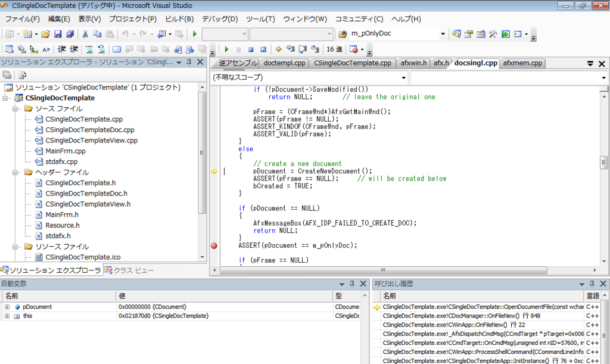This screenshot has height=364, width=610.
Task: Open the Toolbox icon (hammer and wrench)
Action: pos(493,34)
